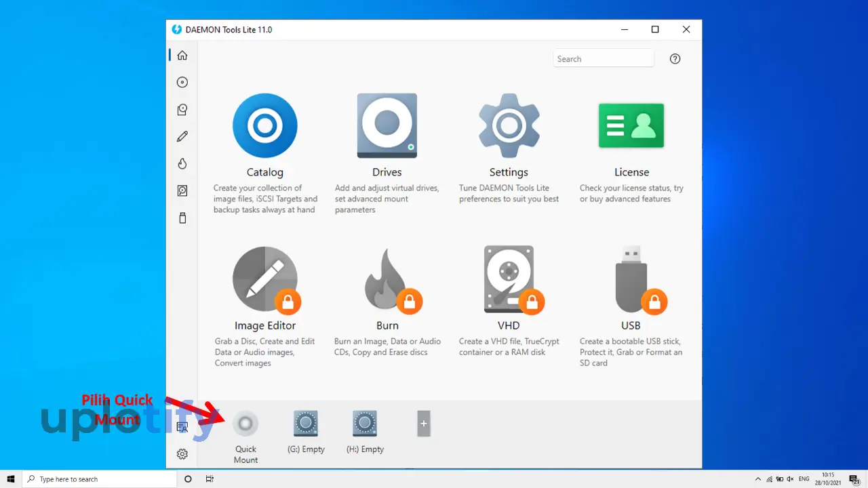
Task: Open the License tile
Action: coord(631,126)
